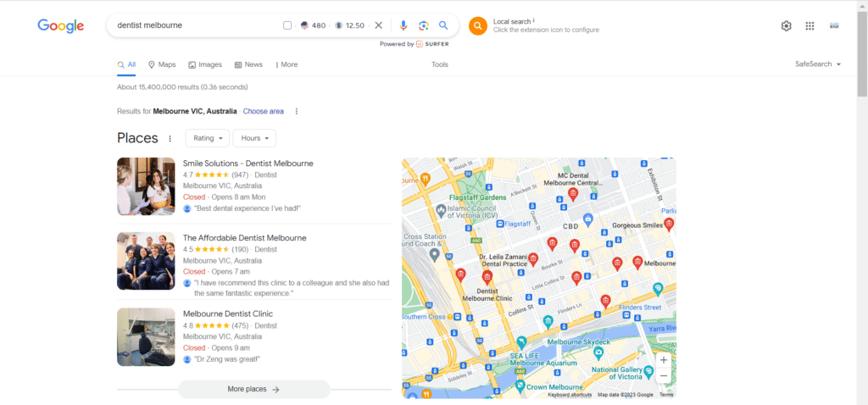Screen dimensions: 868x405
Task: Click the Melbourne Dentist Clinic photo
Action: pos(146,337)
